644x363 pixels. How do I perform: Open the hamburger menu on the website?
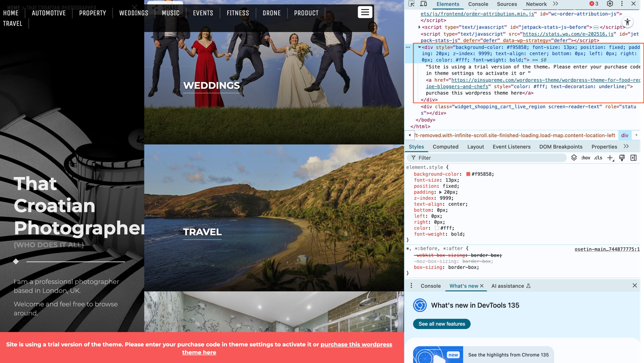(365, 12)
